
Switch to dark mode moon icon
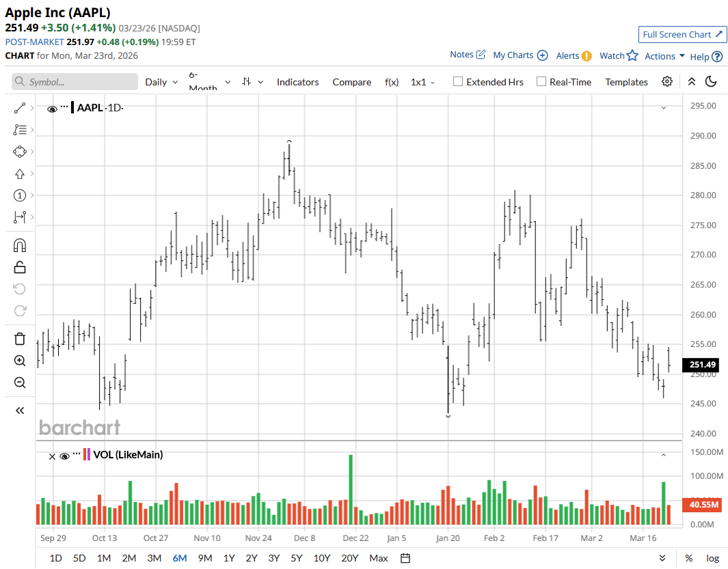pyautogui.click(x=711, y=82)
